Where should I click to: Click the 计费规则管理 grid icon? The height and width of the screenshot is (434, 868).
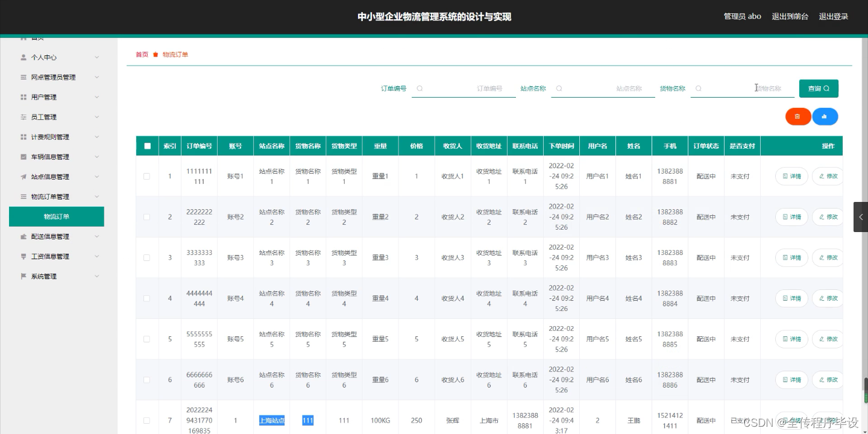point(24,137)
